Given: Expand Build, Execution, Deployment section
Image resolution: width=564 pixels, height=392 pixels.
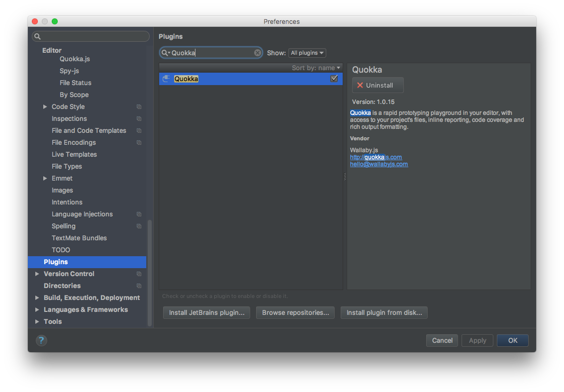Looking at the screenshot, I should (x=37, y=297).
